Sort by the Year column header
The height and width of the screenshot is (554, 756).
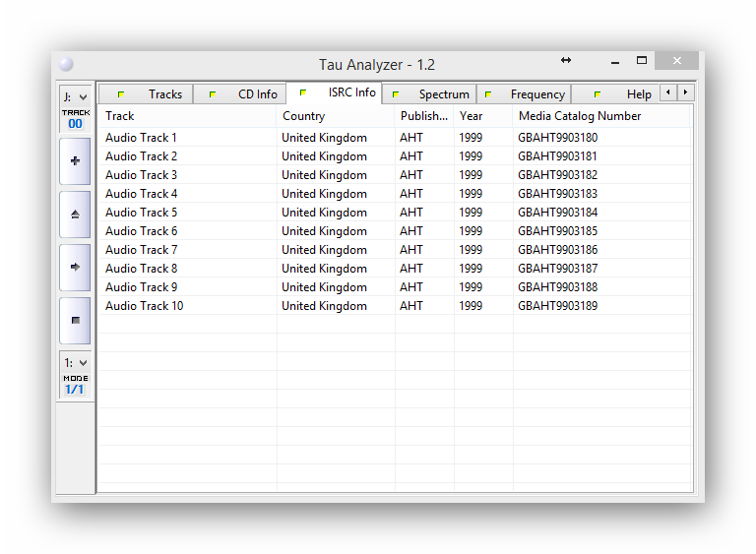[482, 116]
